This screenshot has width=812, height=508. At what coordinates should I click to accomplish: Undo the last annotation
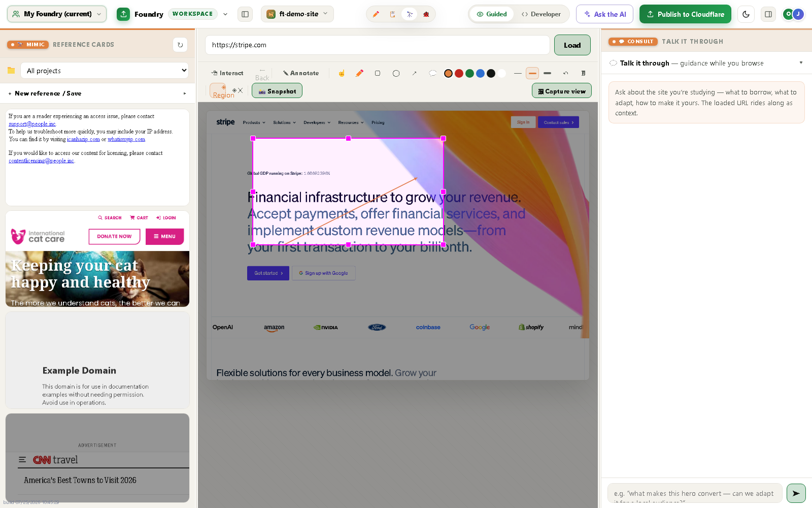tap(565, 73)
